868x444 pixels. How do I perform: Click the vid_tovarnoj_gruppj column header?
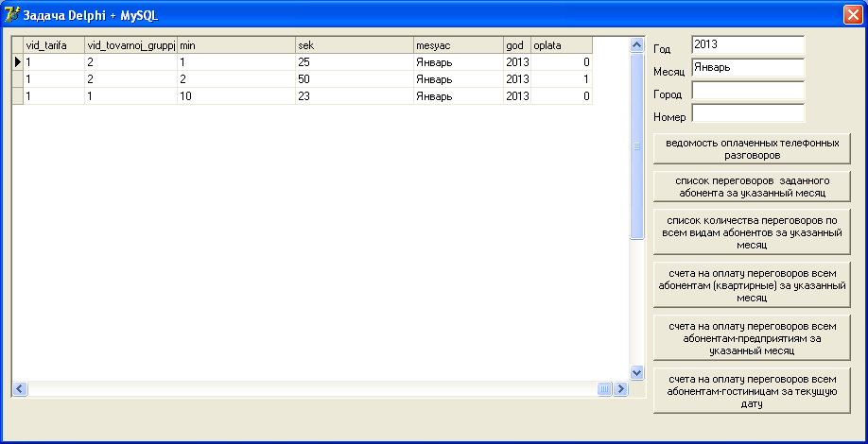coord(130,45)
